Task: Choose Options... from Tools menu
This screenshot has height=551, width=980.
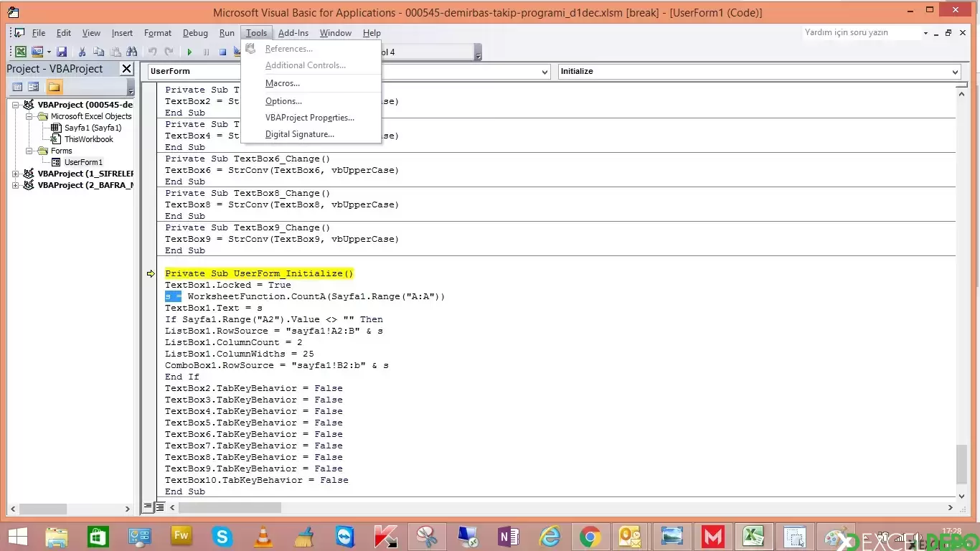Action: click(x=311, y=101)
